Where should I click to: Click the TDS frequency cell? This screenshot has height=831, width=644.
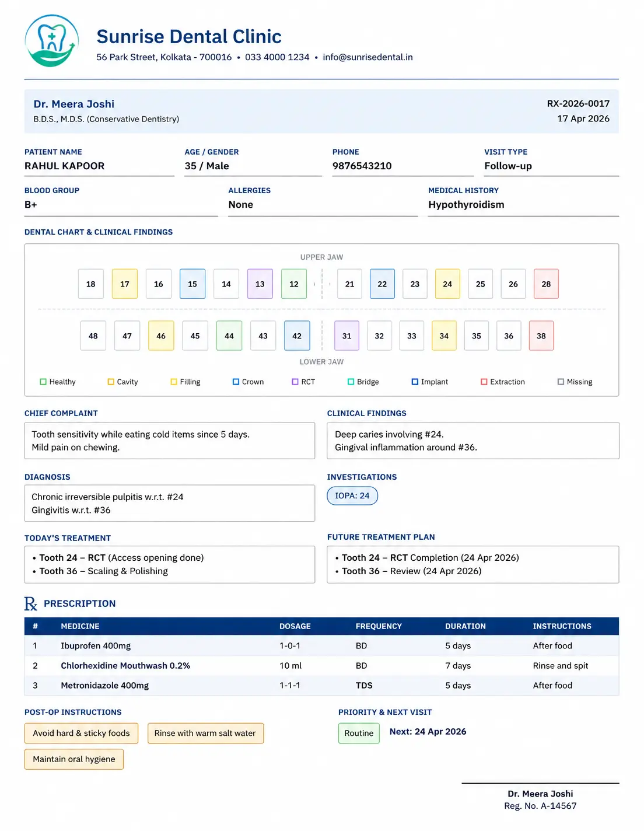click(x=364, y=686)
